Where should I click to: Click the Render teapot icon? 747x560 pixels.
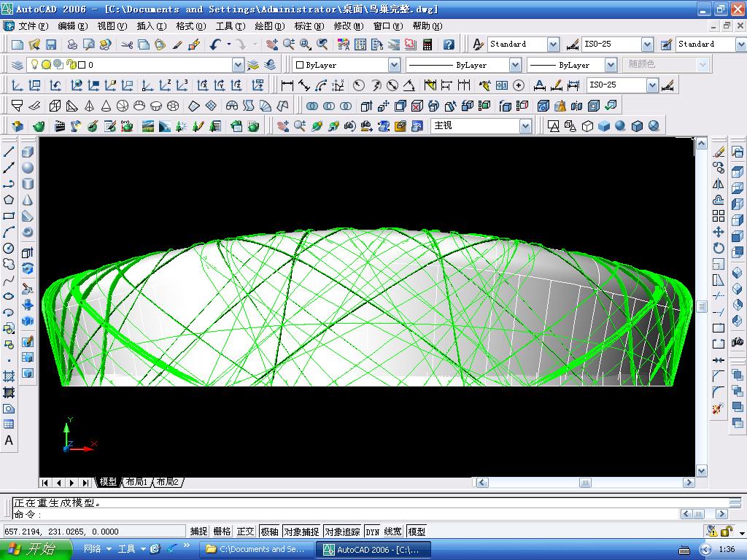[x=39, y=126]
